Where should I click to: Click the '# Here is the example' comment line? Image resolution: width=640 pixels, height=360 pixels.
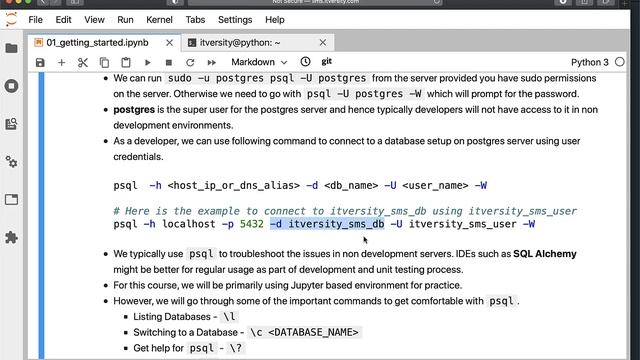click(345, 211)
